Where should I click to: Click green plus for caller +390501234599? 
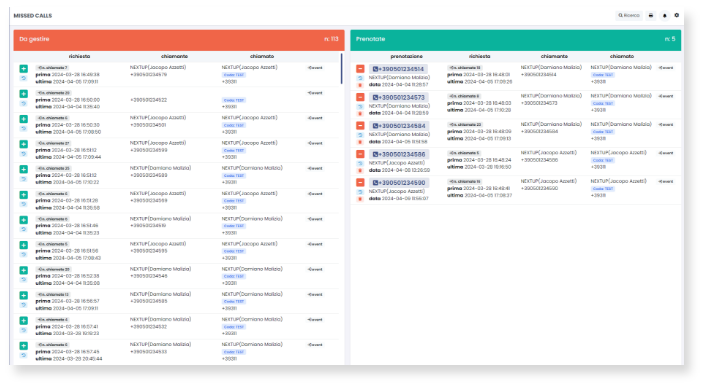click(23, 144)
